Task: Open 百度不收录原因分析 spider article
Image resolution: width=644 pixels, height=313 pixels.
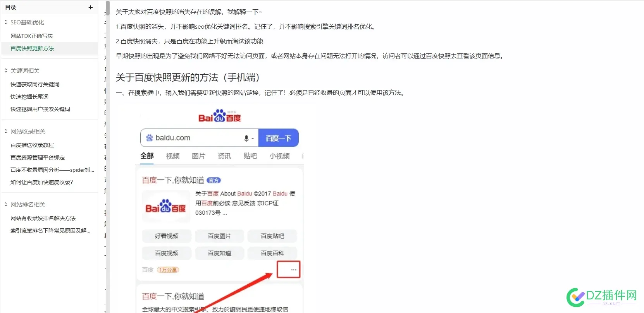Action: [52, 170]
